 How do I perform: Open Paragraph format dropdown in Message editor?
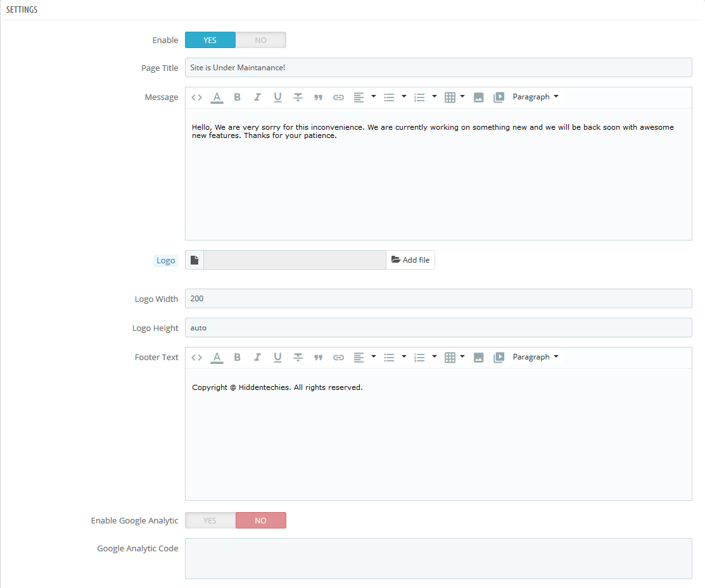pos(535,97)
